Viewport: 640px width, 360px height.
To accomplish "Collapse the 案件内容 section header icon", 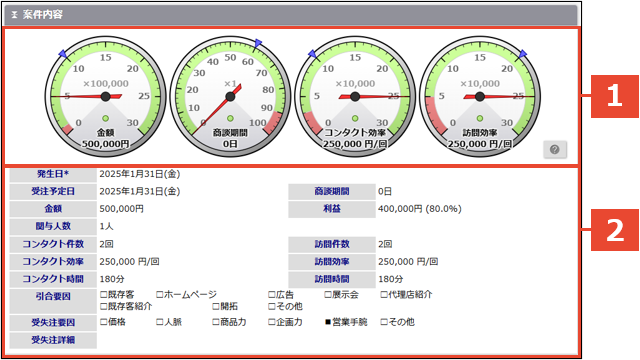I will point(15,15).
